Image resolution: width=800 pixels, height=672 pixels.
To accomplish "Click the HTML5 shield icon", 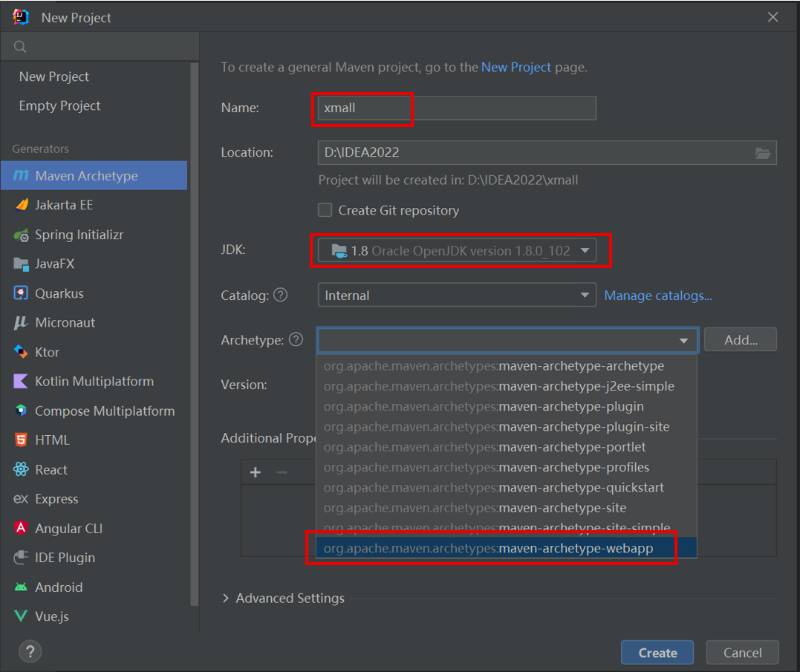I will click(x=20, y=440).
